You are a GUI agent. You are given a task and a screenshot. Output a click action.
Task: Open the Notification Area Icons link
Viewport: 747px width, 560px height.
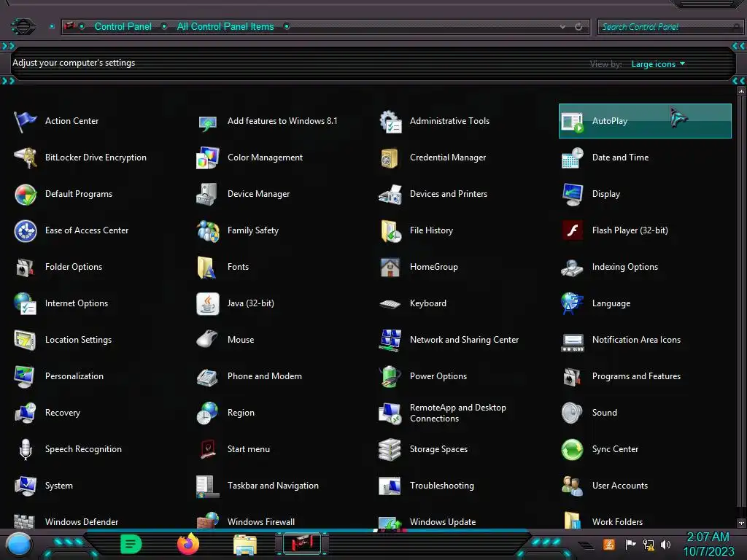tap(636, 340)
